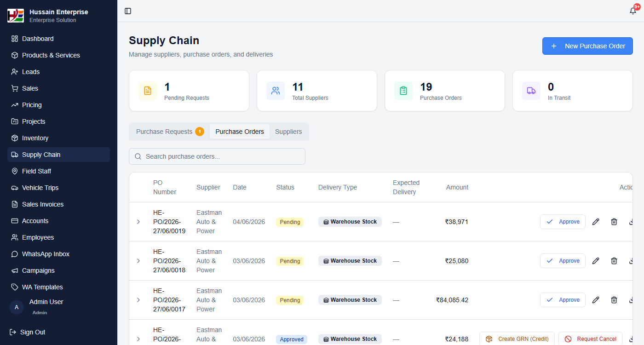Image resolution: width=644 pixels, height=345 pixels.
Task: Click the Approved status badge
Action: [292, 339]
